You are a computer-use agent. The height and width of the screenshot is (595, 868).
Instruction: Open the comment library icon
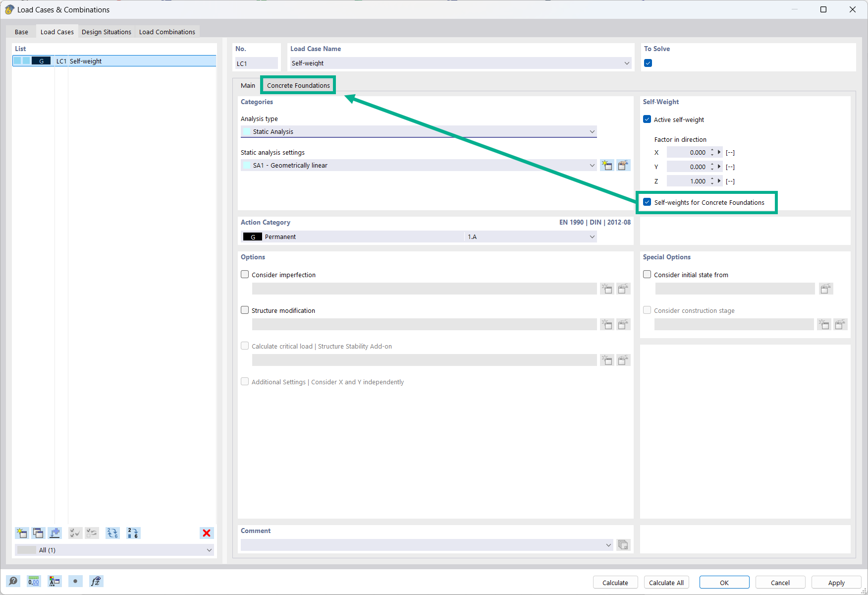click(623, 545)
